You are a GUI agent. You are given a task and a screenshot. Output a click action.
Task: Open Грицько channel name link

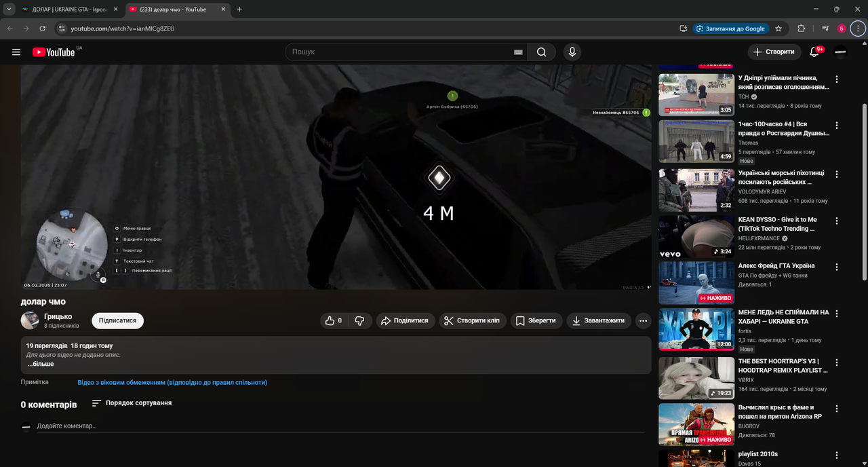tap(58, 316)
